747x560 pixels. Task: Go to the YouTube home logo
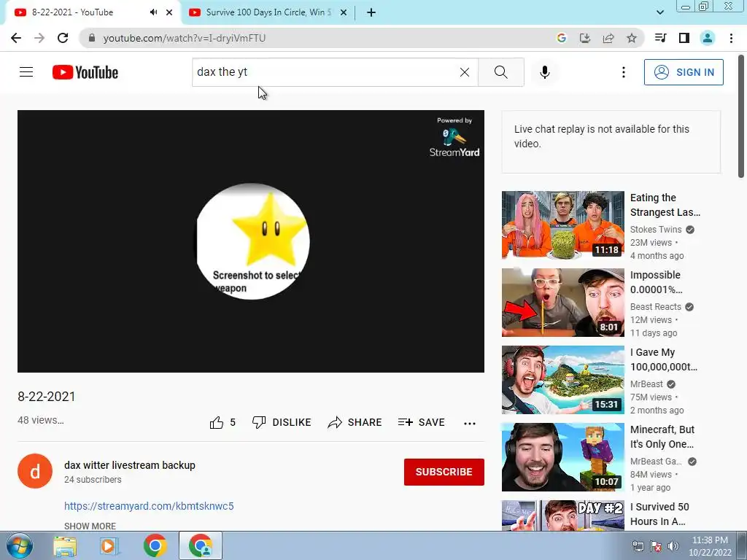[85, 72]
